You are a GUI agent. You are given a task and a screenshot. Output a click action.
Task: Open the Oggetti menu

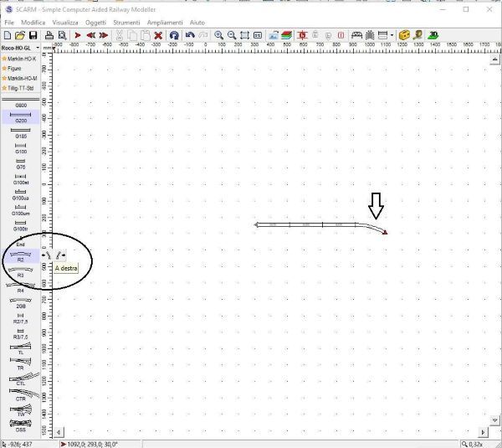95,21
